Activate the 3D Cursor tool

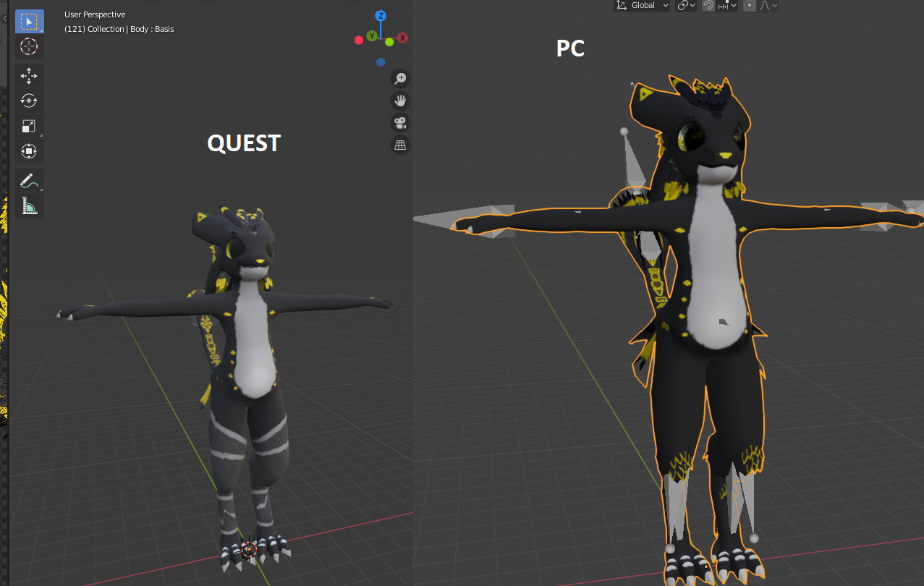[29, 47]
